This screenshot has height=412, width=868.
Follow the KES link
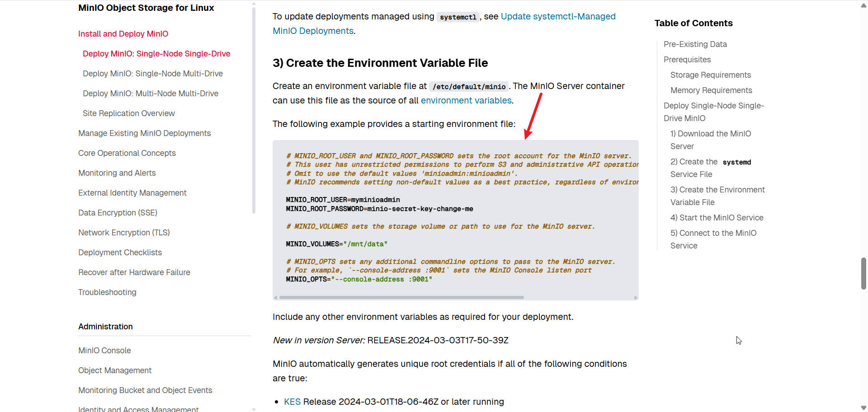tap(292, 402)
